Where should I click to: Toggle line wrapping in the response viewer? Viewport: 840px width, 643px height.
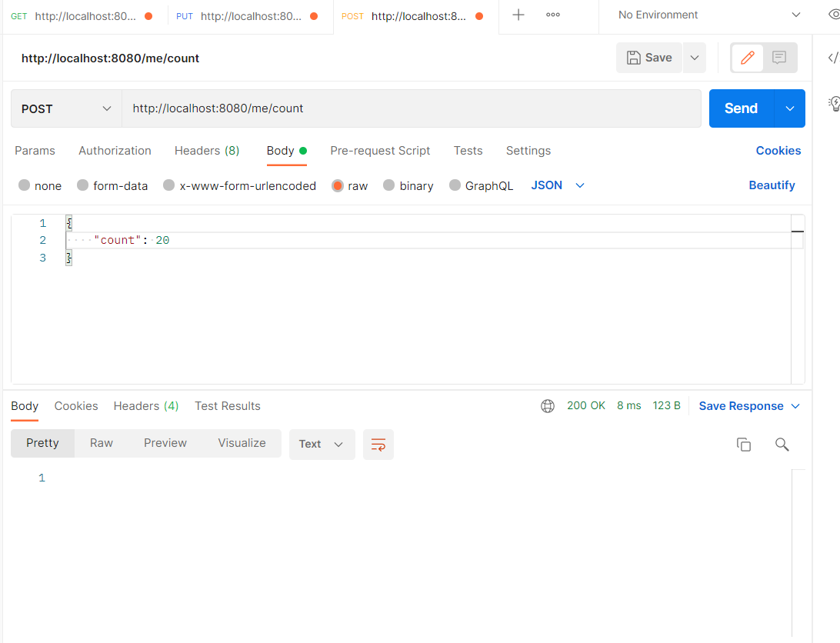[x=378, y=445]
